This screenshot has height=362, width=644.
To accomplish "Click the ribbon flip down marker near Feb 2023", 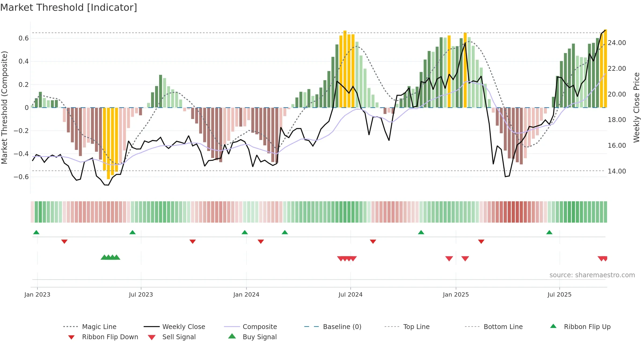I will tap(64, 241).
